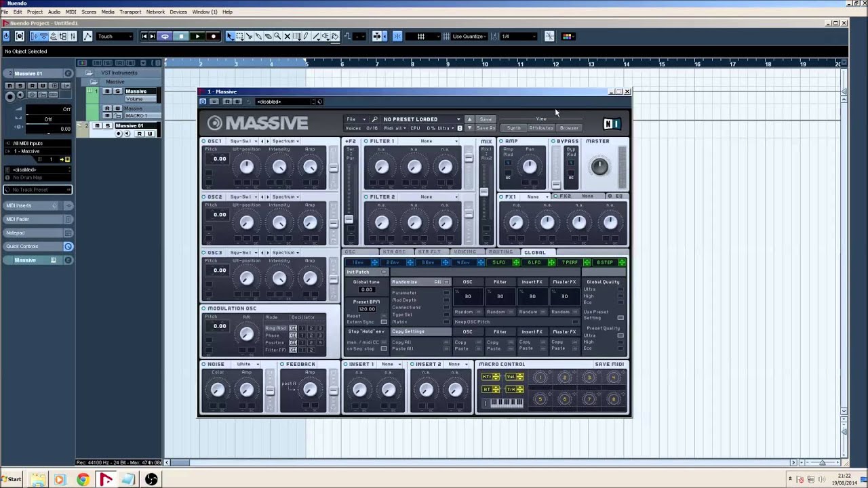Image resolution: width=868 pixels, height=488 pixels.
Task: Click the AT macro yellow cross handle
Action: click(x=496, y=389)
